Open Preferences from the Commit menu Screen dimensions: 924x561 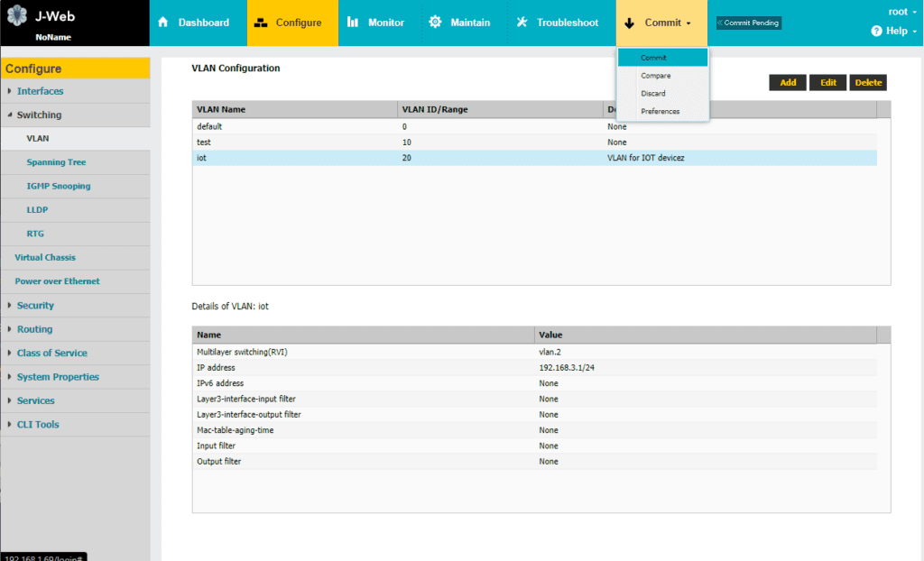662,111
